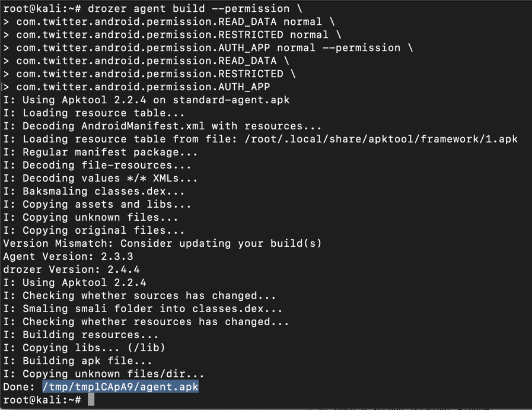Viewport: 532px width, 410px height.
Task: Click 'Version Mismatch: Consider updating your build(s)' line
Action: click(162, 243)
